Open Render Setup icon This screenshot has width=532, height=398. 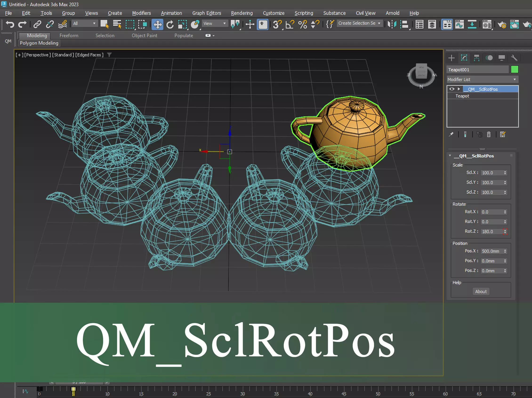[502, 24]
